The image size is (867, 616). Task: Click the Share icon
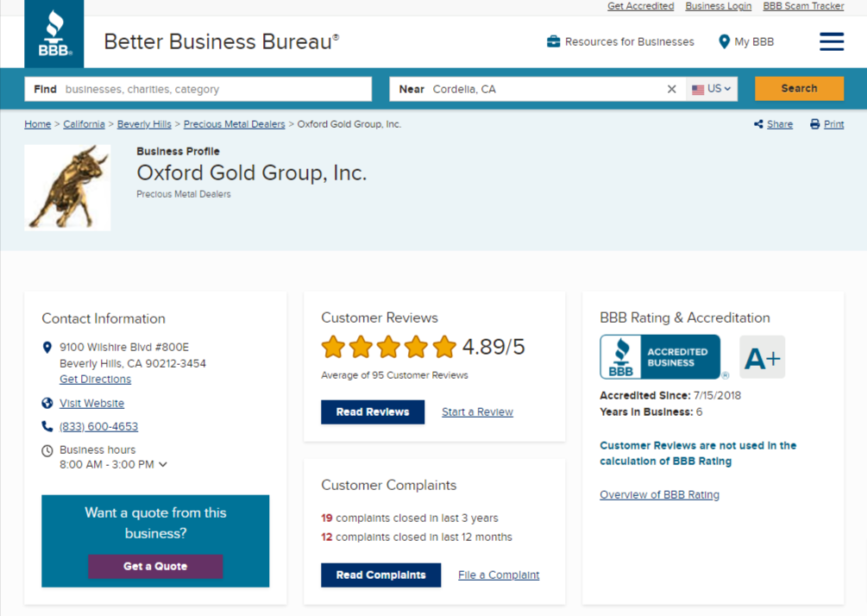click(x=758, y=124)
